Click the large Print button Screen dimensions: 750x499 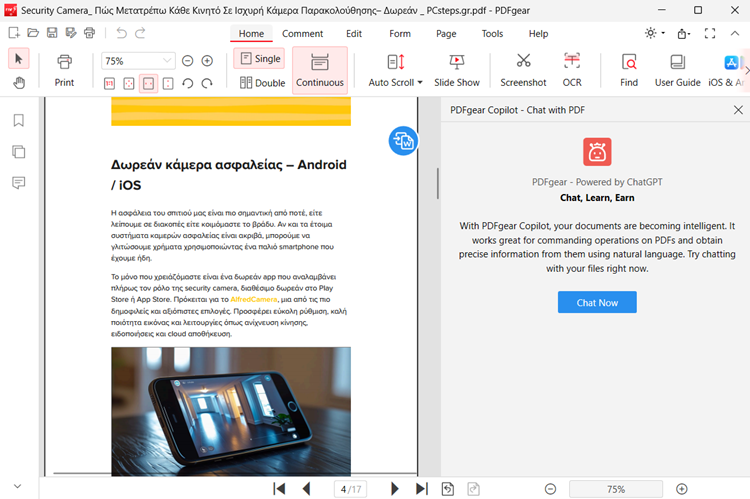[x=64, y=70]
